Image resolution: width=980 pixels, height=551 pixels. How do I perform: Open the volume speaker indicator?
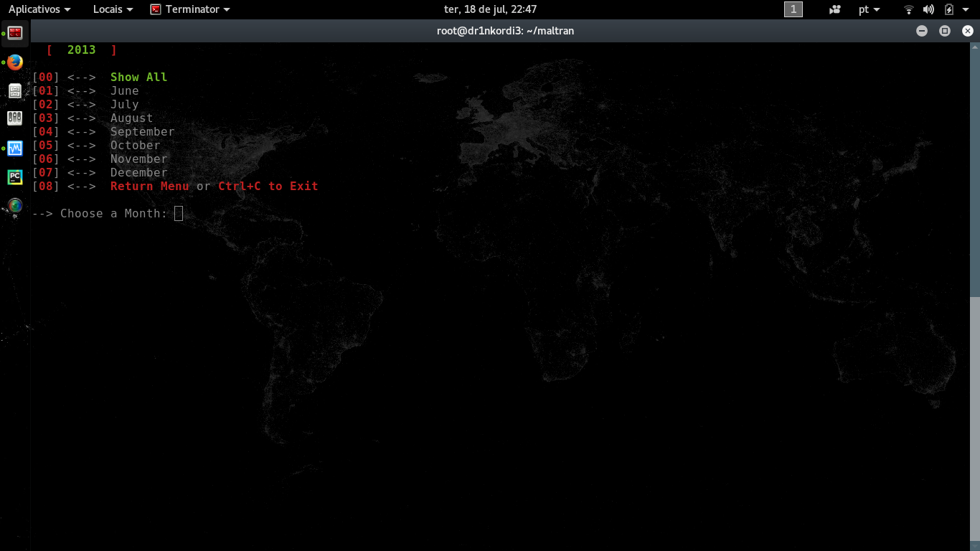928,9
